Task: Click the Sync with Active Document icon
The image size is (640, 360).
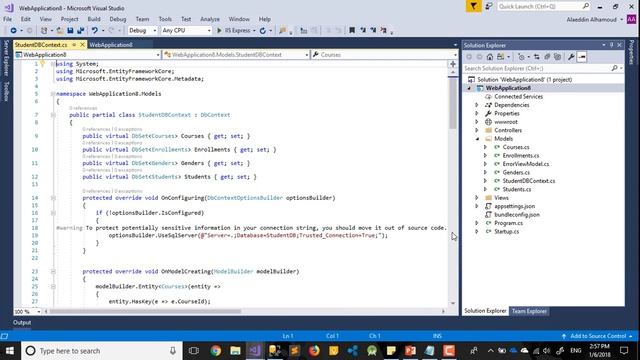Action: (x=536, y=57)
